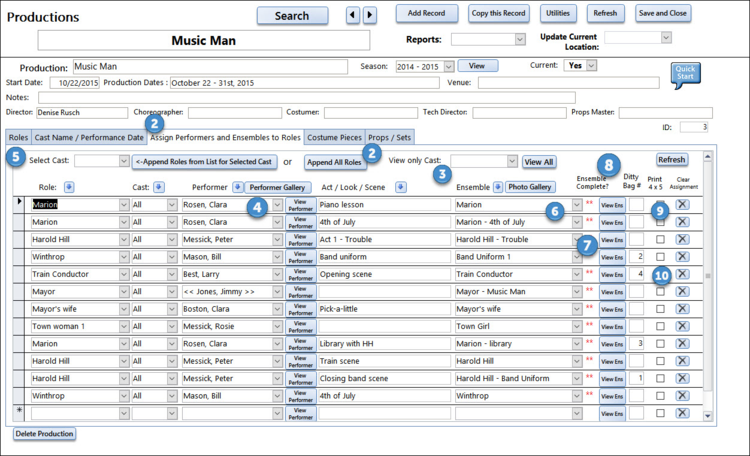Click into the Notes field

(x=307, y=98)
